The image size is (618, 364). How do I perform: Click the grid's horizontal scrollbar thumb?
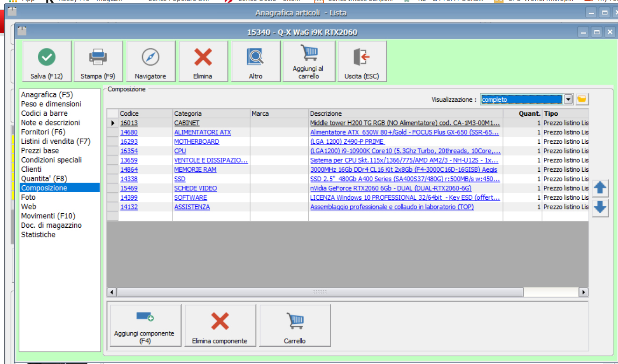click(320, 292)
